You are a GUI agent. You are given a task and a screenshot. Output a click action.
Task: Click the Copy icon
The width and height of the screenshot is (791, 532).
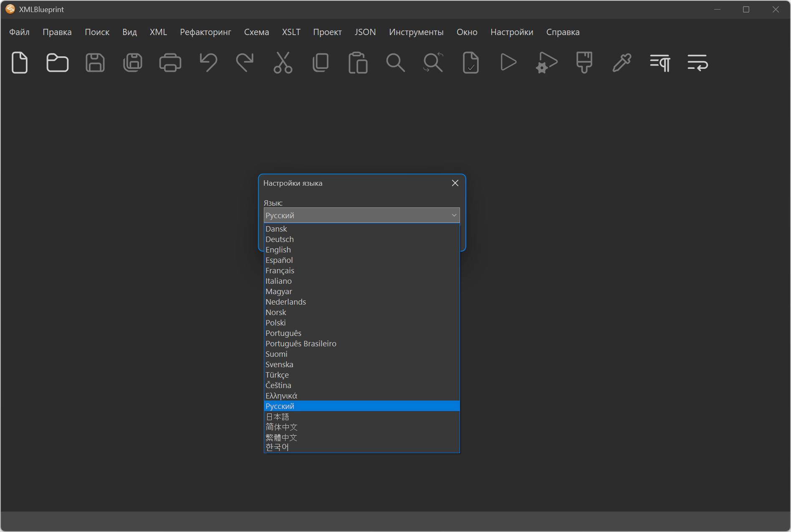click(x=321, y=63)
